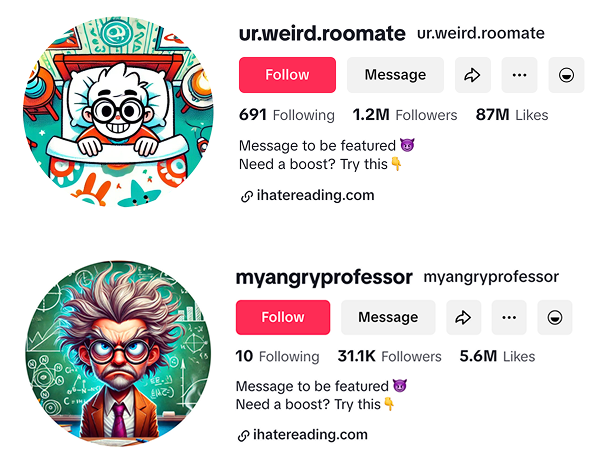
Task: Click share arrow icon for ur.weird.roomate
Action: (473, 75)
